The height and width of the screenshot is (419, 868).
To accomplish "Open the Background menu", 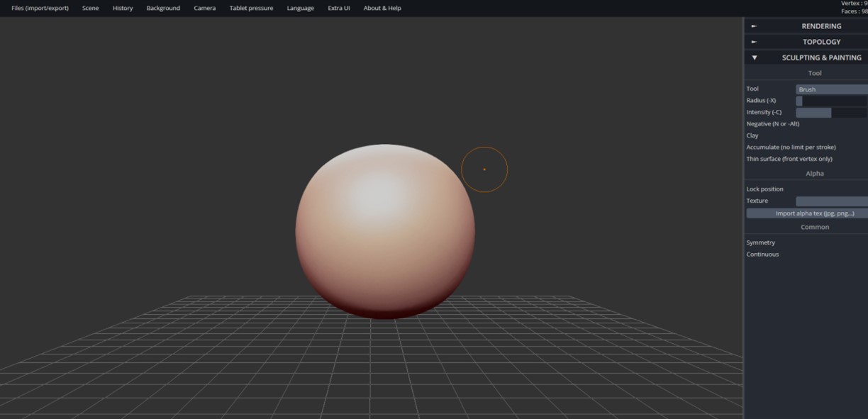I will [163, 8].
